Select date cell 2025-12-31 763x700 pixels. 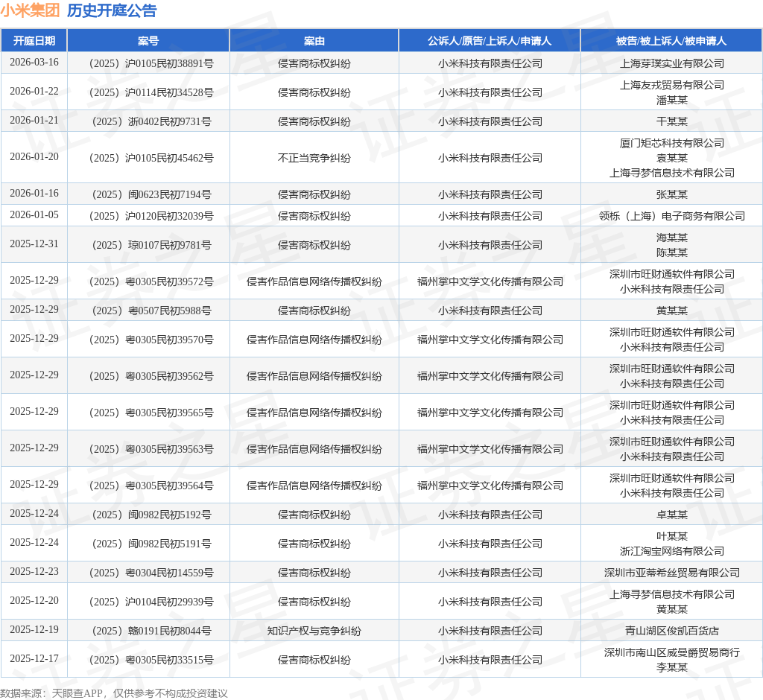click(34, 244)
